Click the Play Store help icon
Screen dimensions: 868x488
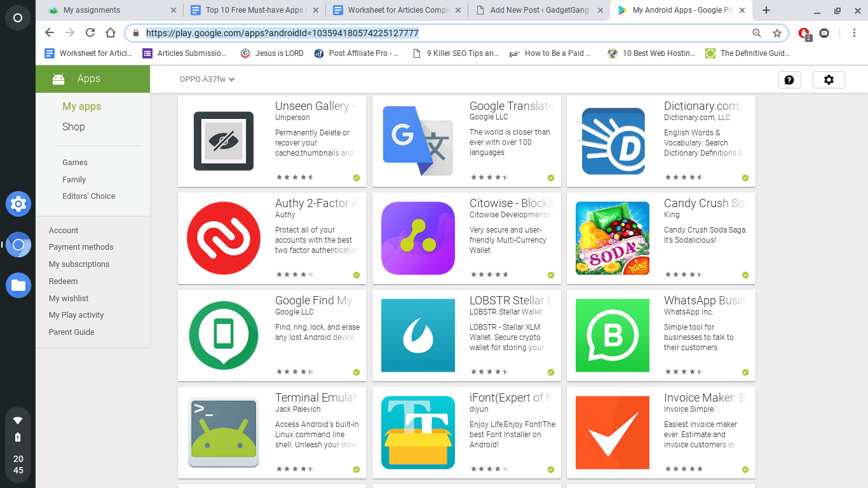click(x=789, y=80)
